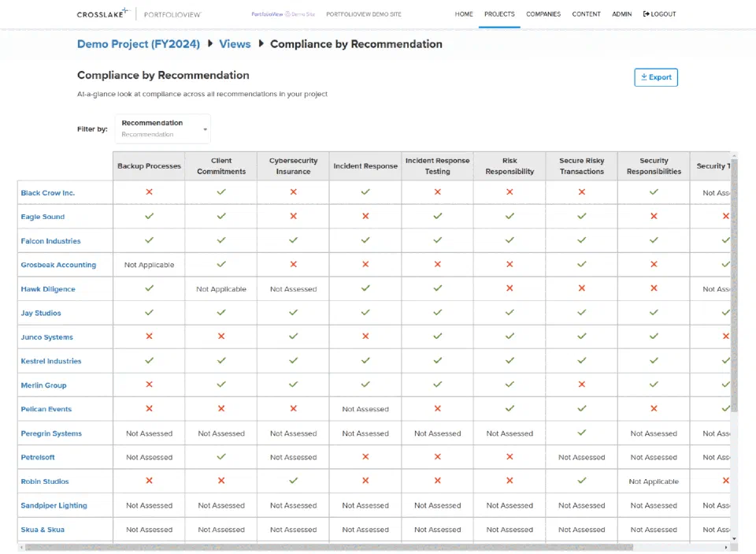Click the Crosslake PortfolioView logo

(139, 13)
